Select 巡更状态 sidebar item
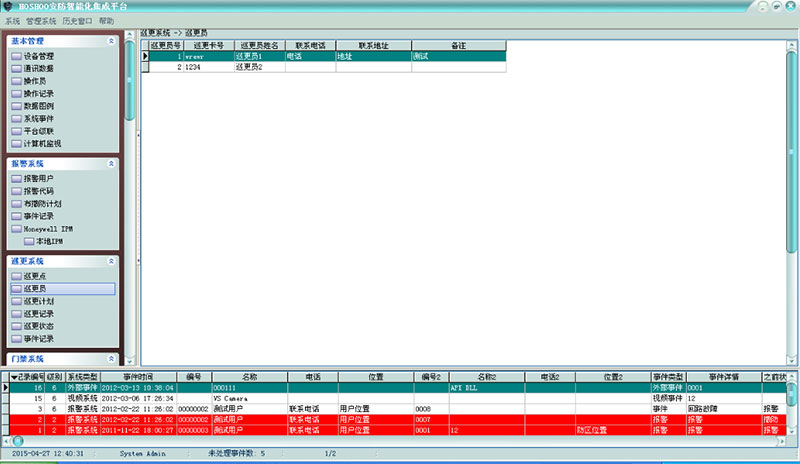This screenshot has width=800, height=464. pyautogui.click(x=39, y=326)
